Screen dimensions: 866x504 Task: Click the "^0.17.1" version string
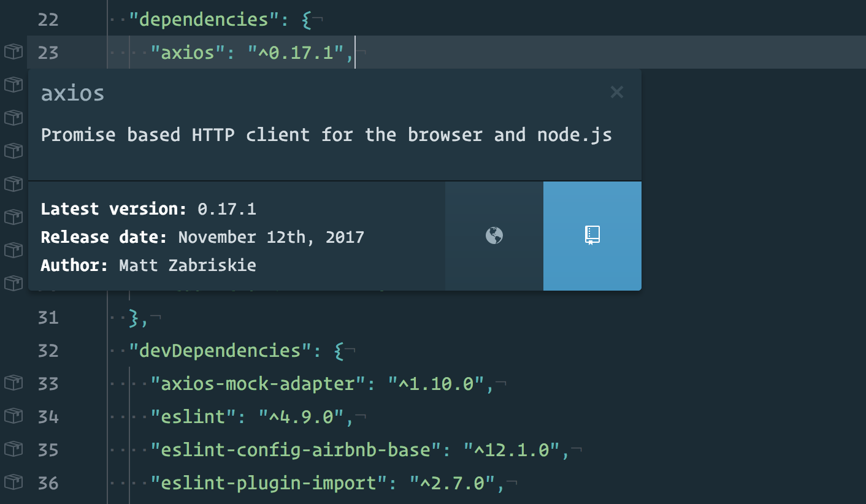tap(297, 53)
